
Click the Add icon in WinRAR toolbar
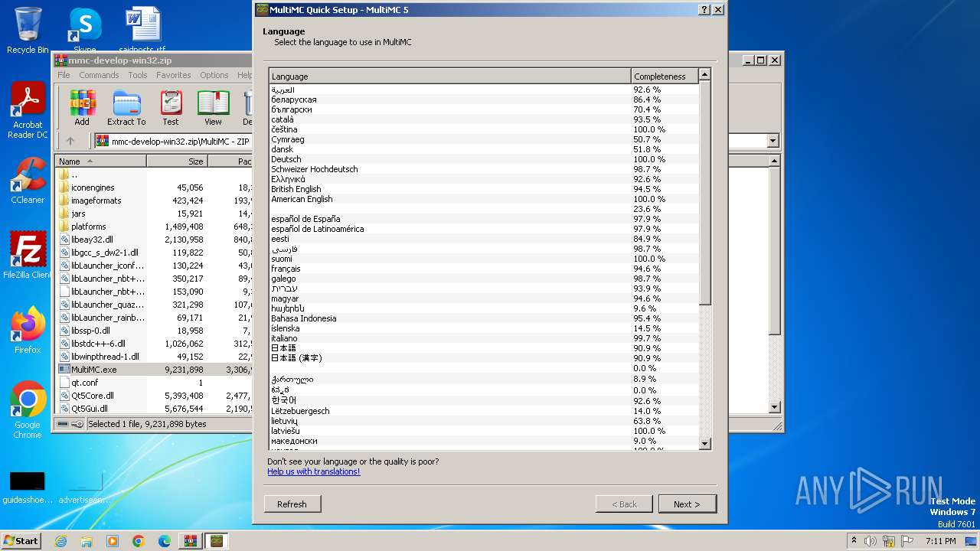click(82, 108)
